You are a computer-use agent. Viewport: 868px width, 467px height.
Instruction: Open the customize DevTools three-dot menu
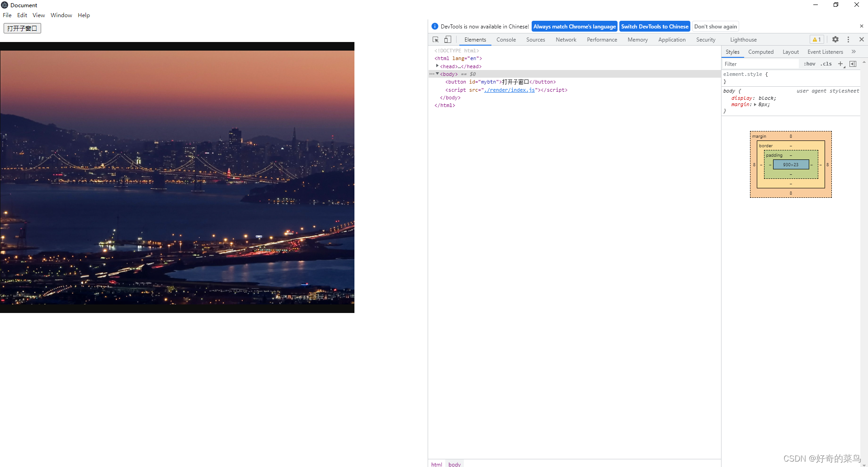848,39
